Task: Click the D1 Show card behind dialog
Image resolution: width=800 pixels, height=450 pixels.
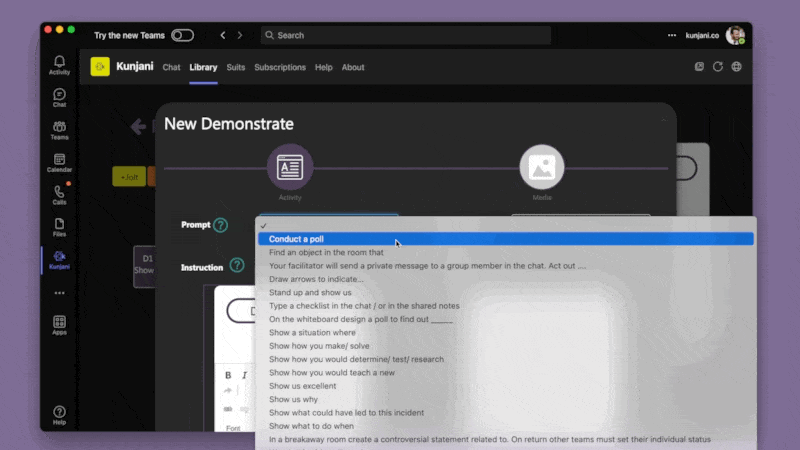Action: tap(144, 266)
